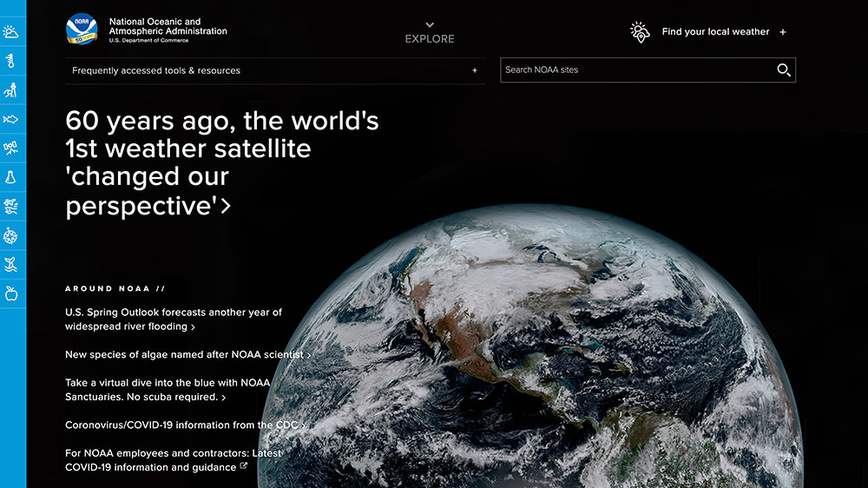
Task: Open the Satellites sidebar icon
Action: pyautogui.click(x=10, y=148)
